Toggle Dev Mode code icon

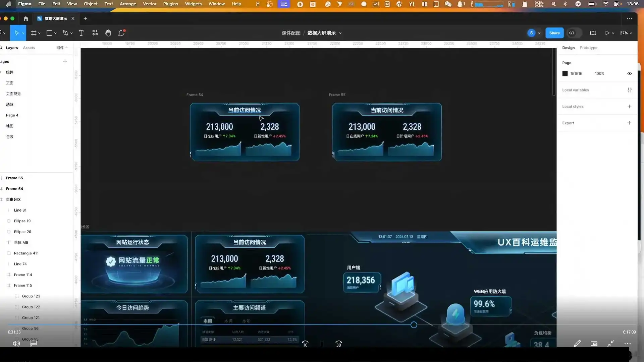572,33
